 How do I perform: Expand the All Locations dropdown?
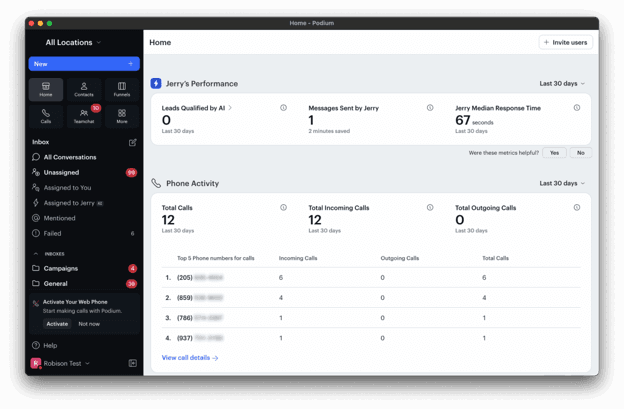coord(73,43)
